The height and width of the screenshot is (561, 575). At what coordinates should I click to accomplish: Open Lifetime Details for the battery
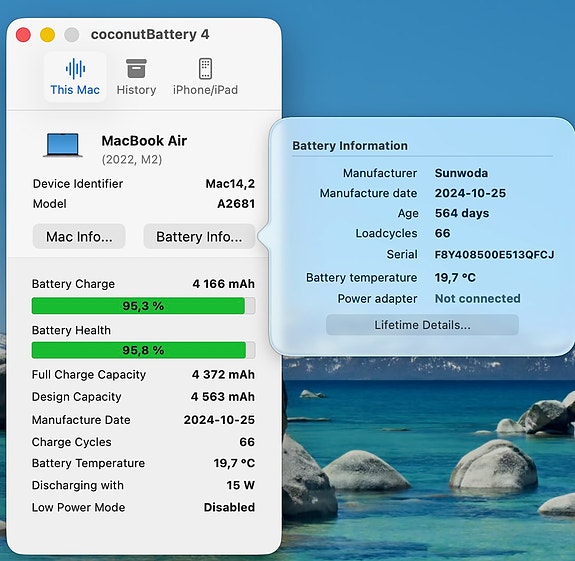coord(422,325)
